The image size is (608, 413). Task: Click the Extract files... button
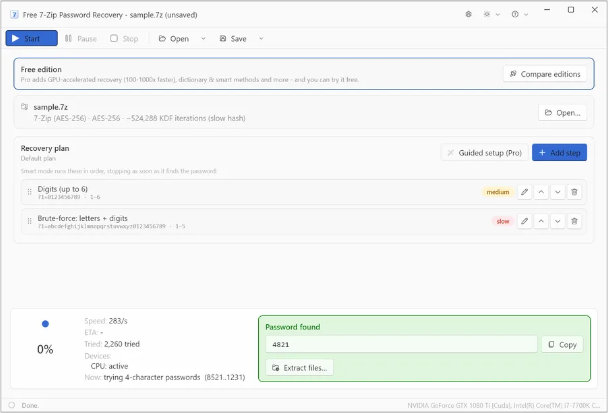[x=299, y=368]
